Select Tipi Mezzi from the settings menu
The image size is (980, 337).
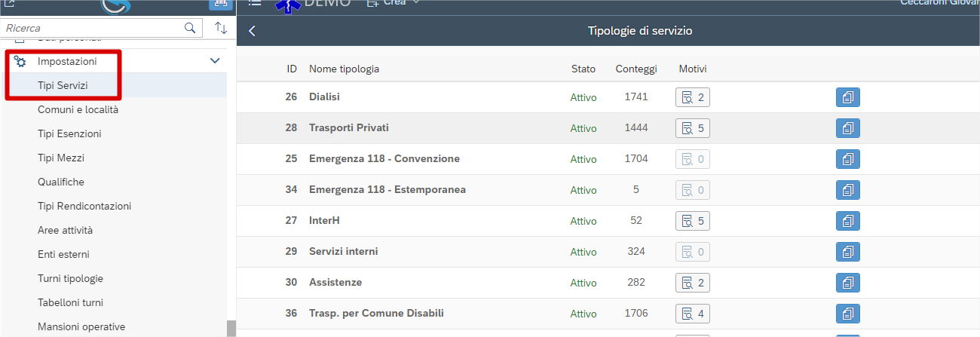[61, 158]
